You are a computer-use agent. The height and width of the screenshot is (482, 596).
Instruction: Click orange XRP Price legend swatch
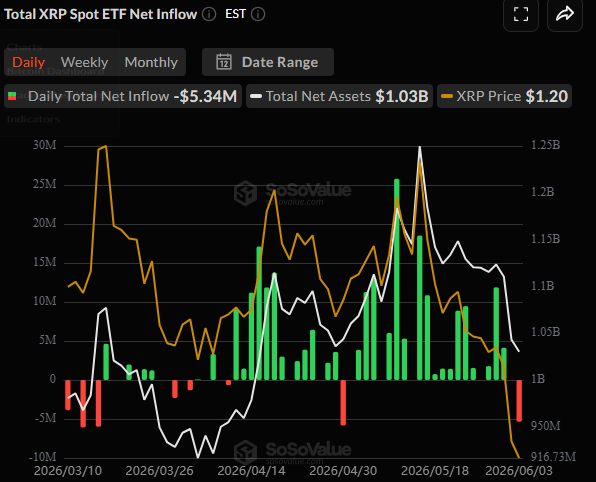447,96
